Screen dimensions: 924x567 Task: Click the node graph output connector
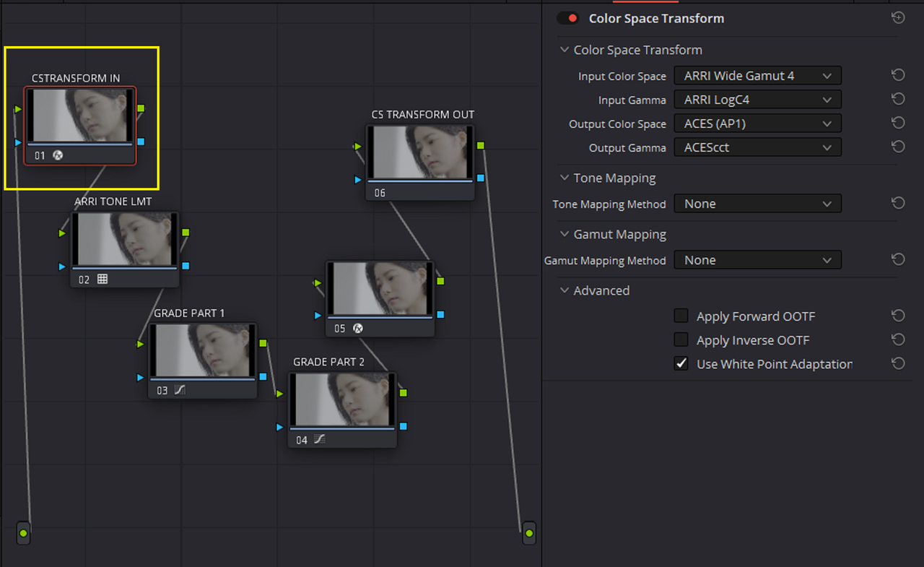[529, 533]
